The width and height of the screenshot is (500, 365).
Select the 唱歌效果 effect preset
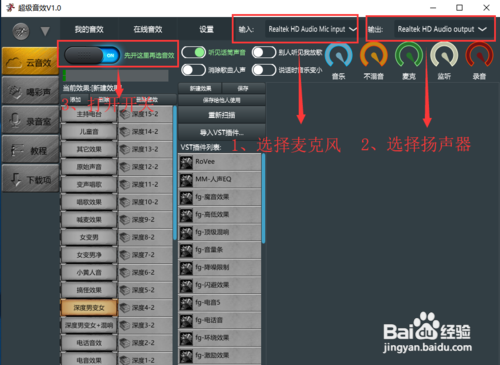tap(89, 202)
